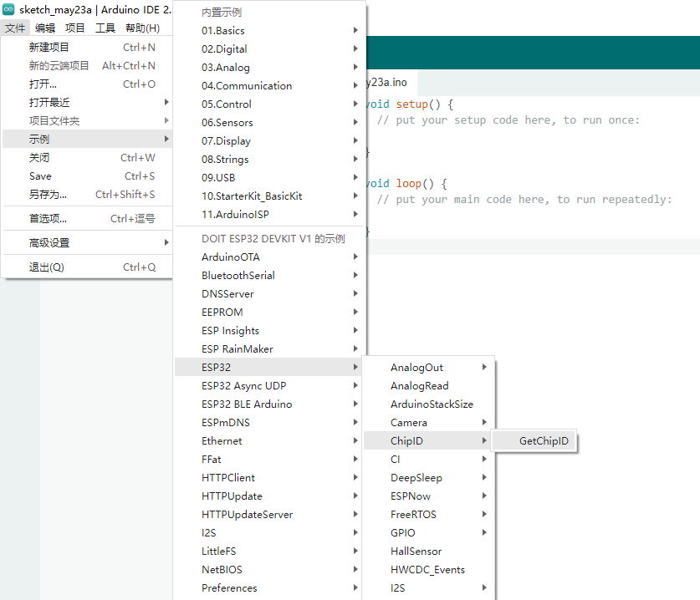Click the setup() function line in editor
The width and height of the screenshot is (700, 600).
[x=410, y=104]
